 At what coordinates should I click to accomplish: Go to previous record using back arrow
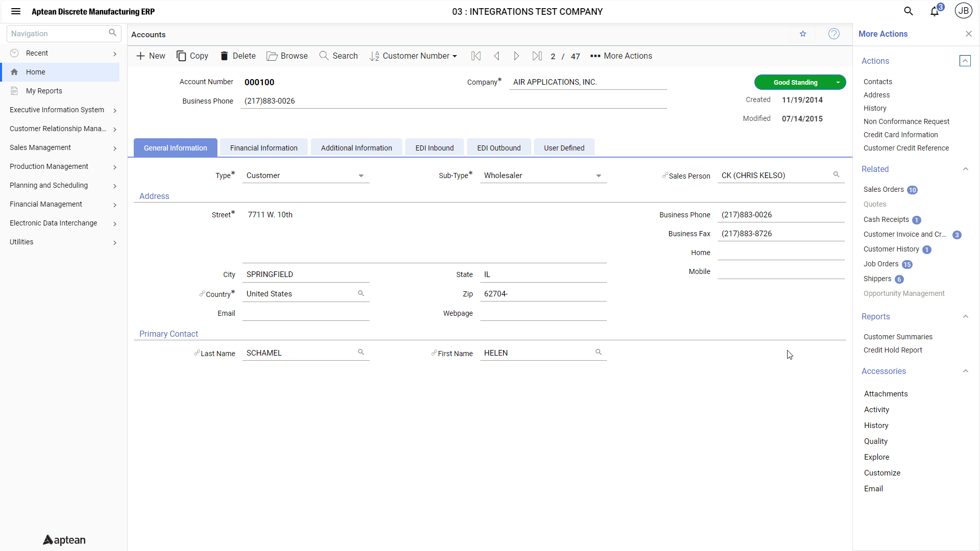click(497, 56)
